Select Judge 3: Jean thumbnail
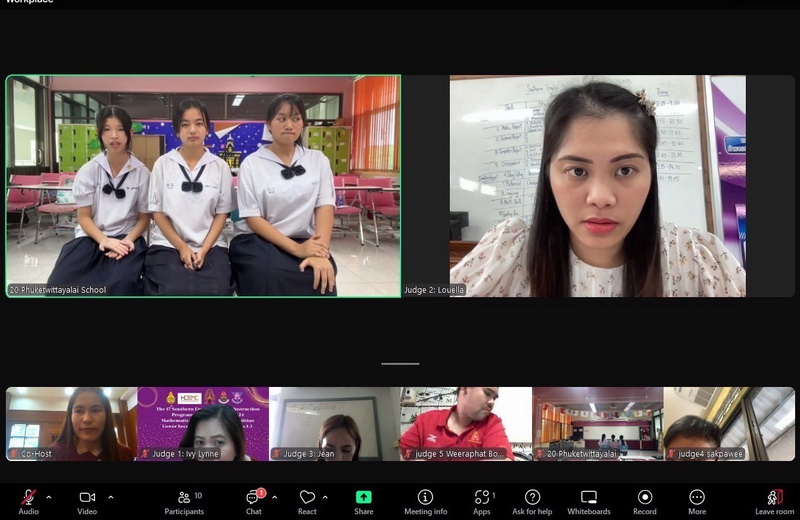 [334, 424]
